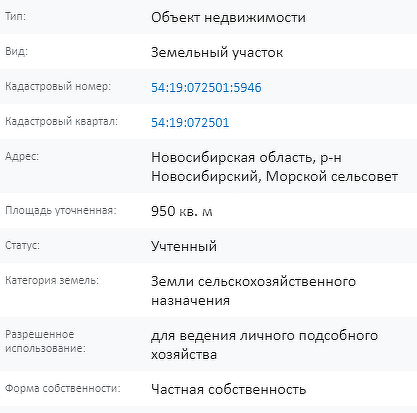Click the 'Тип:' field label

point(15,16)
